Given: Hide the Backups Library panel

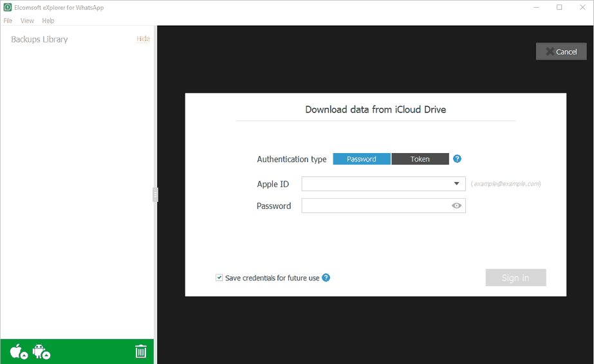Looking at the screenshot, I should pyautogui.click(x=143, y=39).
